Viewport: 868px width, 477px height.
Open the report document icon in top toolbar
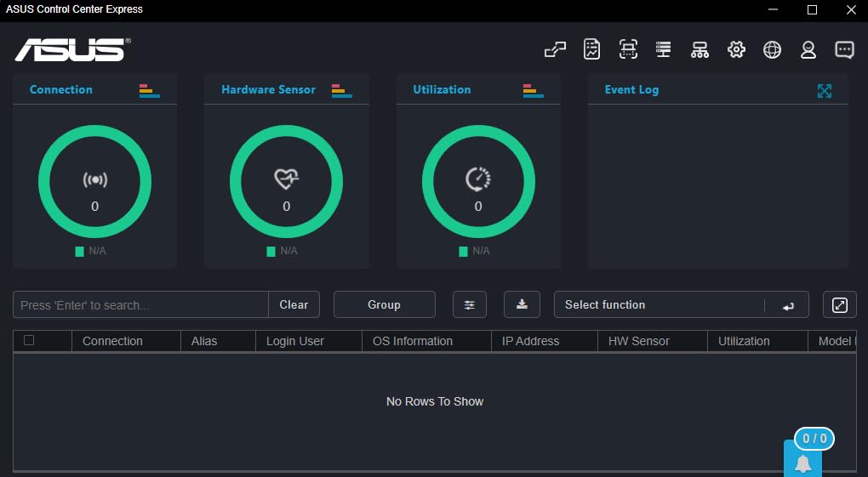(591, 49)
